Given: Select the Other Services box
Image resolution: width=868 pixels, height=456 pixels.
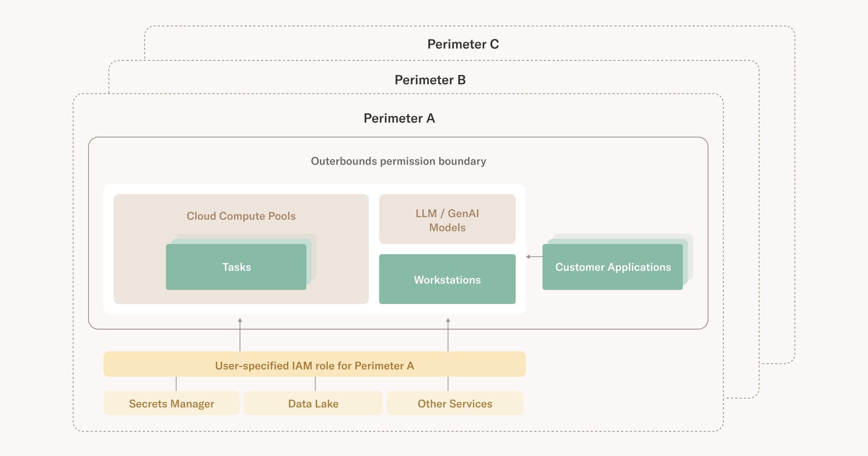Looking at the screenshot, I should (454, 403).
